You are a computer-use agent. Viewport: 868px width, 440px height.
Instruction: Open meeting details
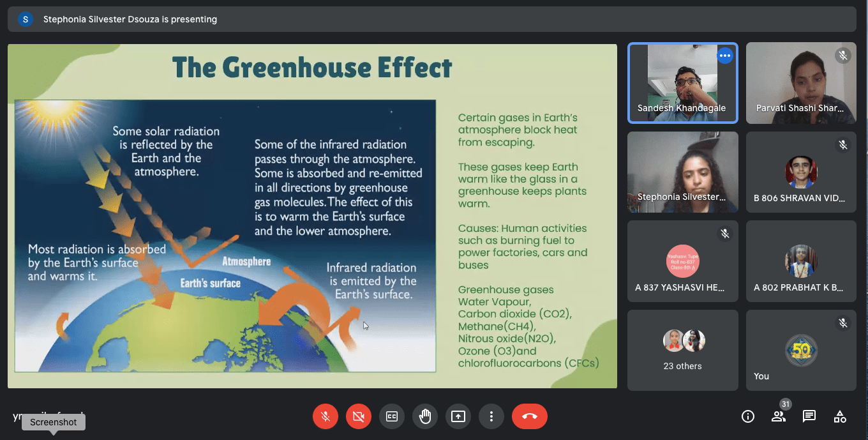(747, 416)
